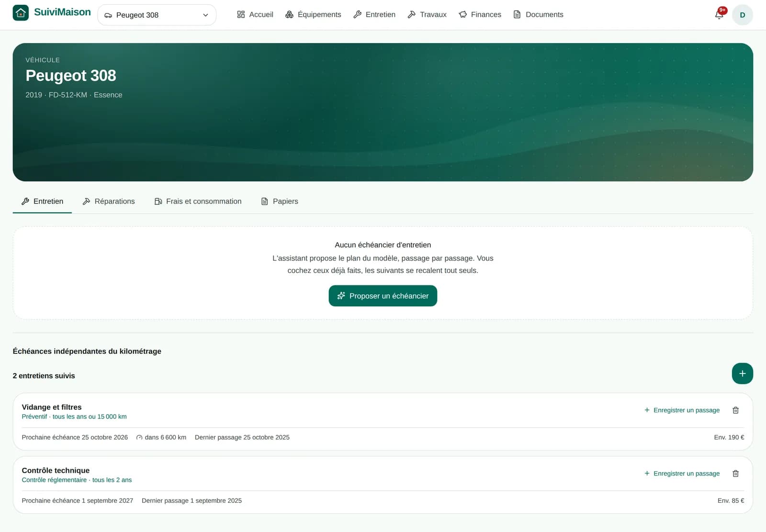Navigate to Travaux
This screenshot has width=766, height=532.
(x=427, y=14)
